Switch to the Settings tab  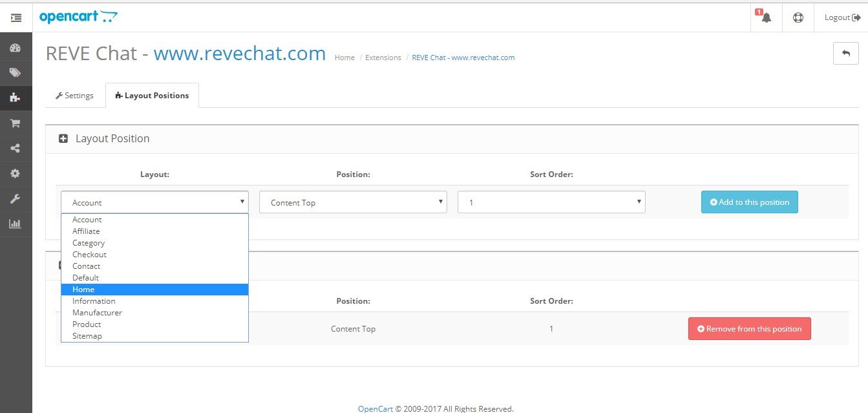[75, 96]
